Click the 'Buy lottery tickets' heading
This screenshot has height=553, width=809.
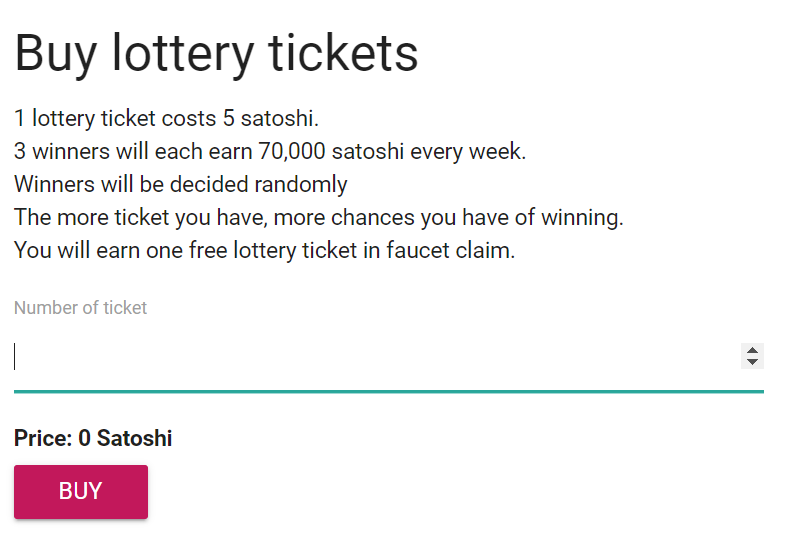[216, 53]
